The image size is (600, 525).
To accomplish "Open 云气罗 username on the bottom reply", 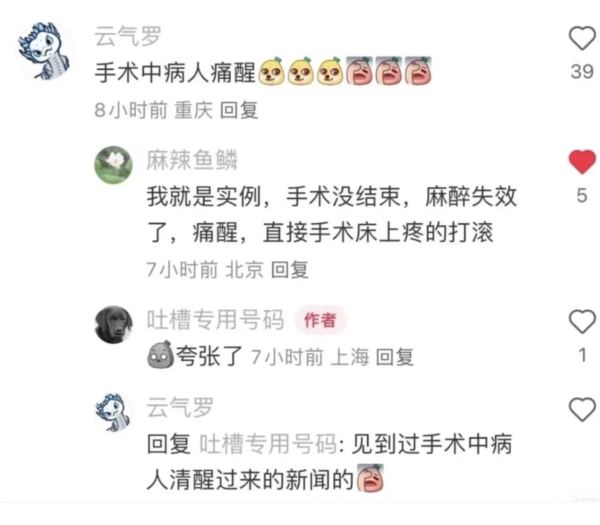I will tap(180, 407).
